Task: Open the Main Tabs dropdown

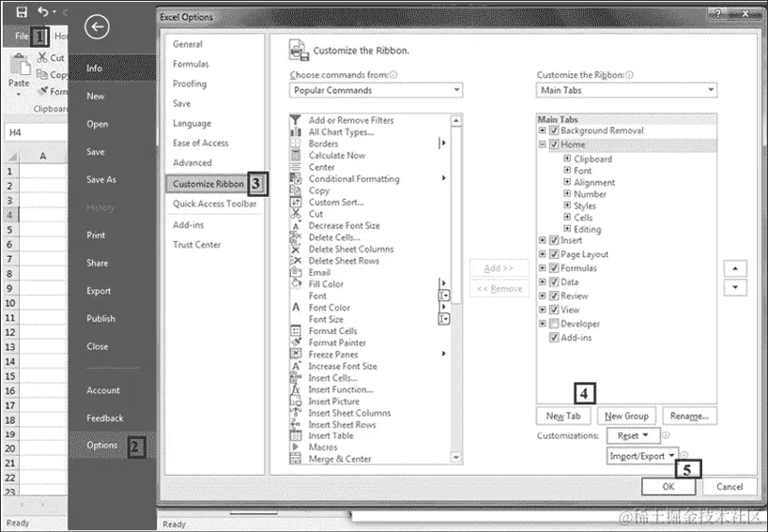Action: [x=626, y=90]
